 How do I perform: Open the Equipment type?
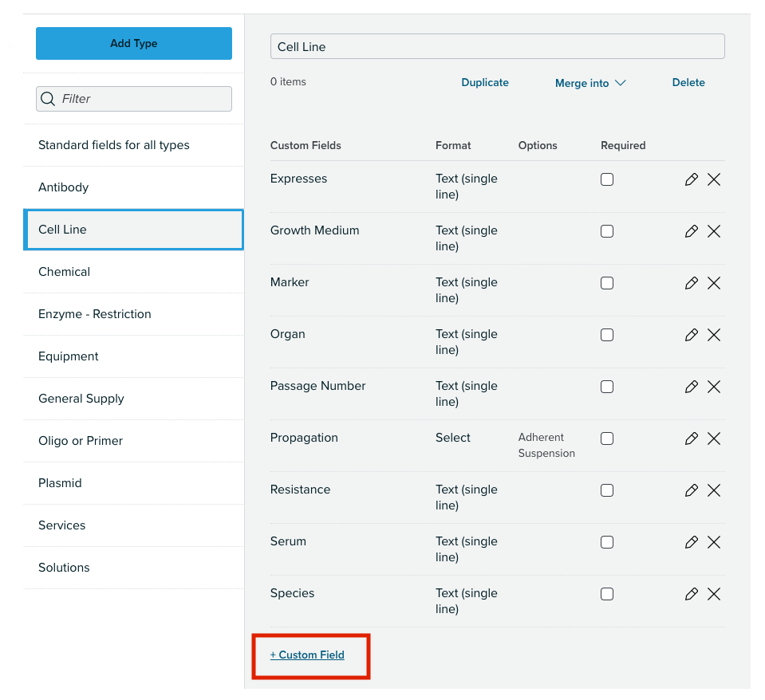coord(134,356)
